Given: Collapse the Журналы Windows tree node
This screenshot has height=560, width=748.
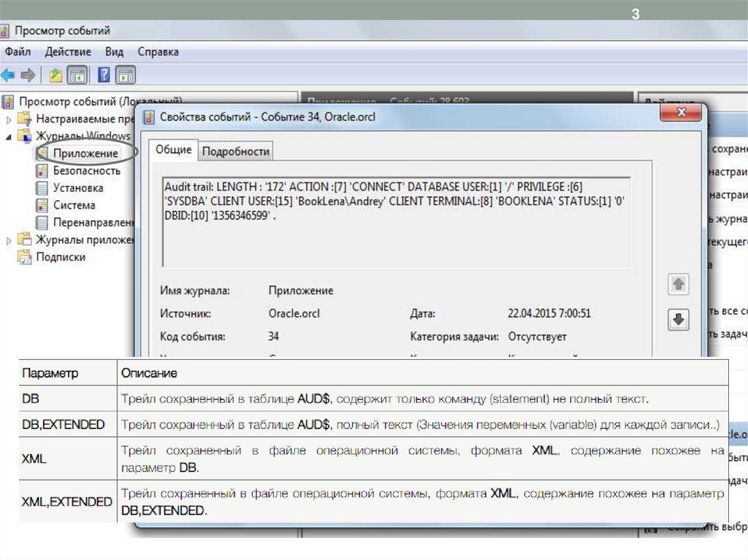Looking at the screenshot, I should tap(9, 136).
